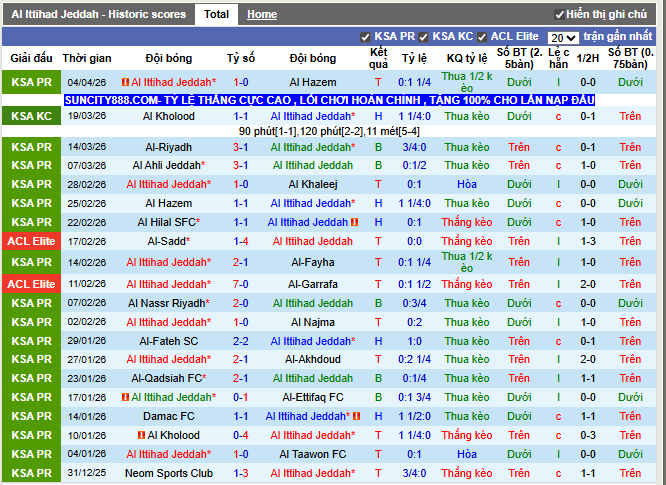Open the 2-2 score of Al-Fateh match

coord(240,341)
